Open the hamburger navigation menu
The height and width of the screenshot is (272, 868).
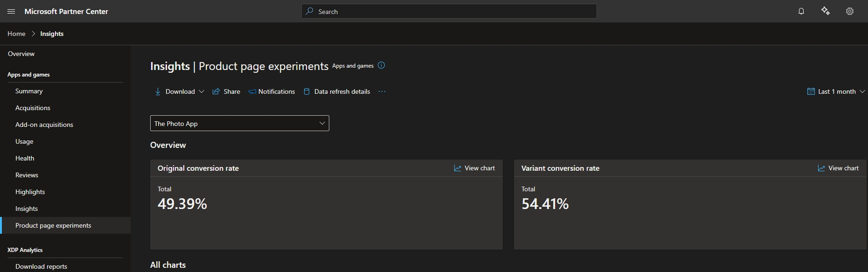[11, 11]
